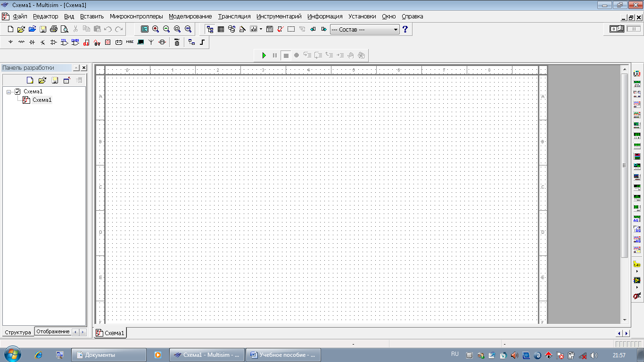Click the blue question mark help icon

pyautogui.click(x=405, y=29)
